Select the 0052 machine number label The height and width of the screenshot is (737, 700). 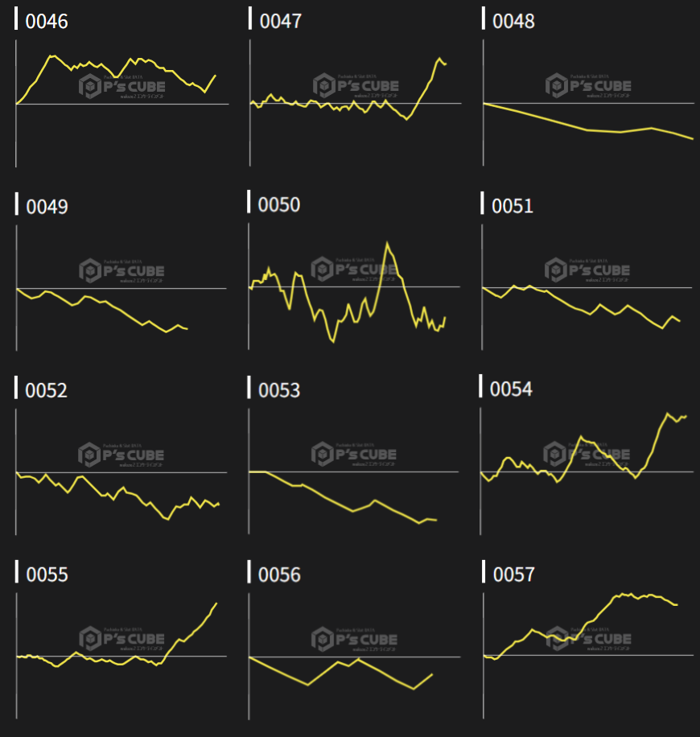click(x=47, y=391)
